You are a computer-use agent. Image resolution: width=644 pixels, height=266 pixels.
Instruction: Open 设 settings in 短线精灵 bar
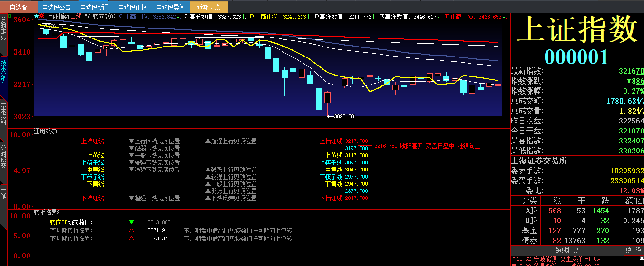[x=638, y=250]
